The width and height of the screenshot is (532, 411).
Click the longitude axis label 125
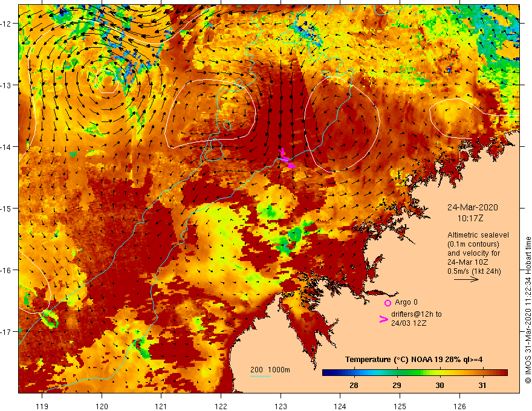point(400,406)
